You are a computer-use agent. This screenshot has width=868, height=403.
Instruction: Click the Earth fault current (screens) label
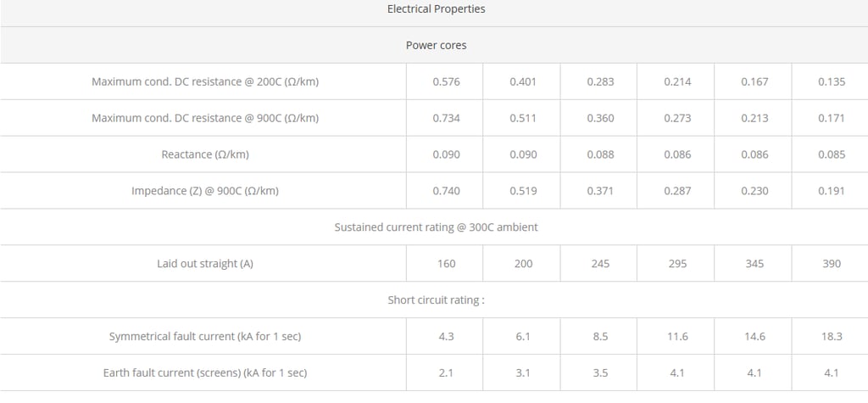click(205, 373)
